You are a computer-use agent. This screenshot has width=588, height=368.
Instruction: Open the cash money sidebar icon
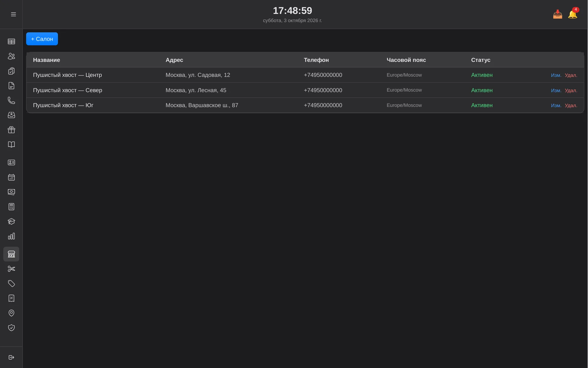pos(11,192)
